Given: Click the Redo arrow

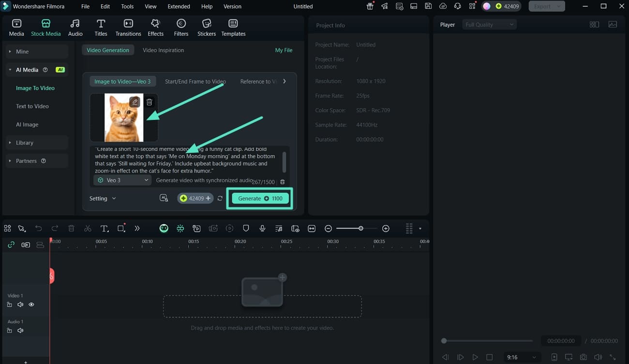Looking at the screenshot, I should coord(55,228).
